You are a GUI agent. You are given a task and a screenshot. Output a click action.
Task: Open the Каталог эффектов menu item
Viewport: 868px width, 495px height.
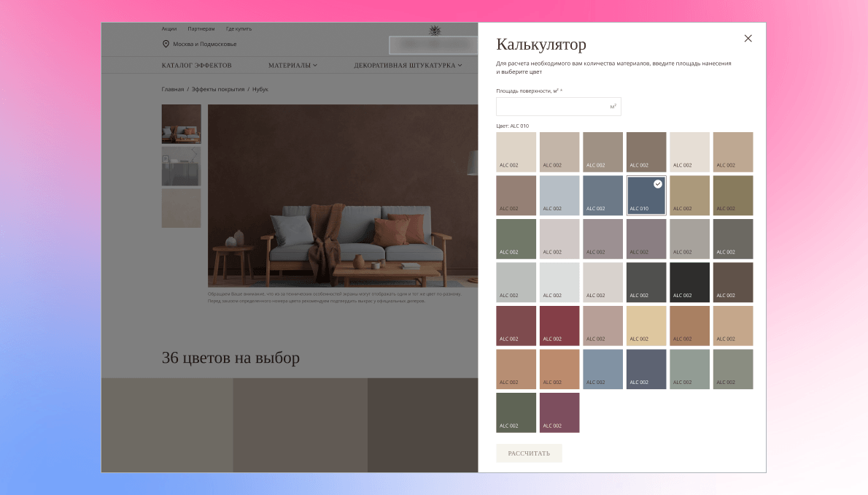click(x=196, y=66)
